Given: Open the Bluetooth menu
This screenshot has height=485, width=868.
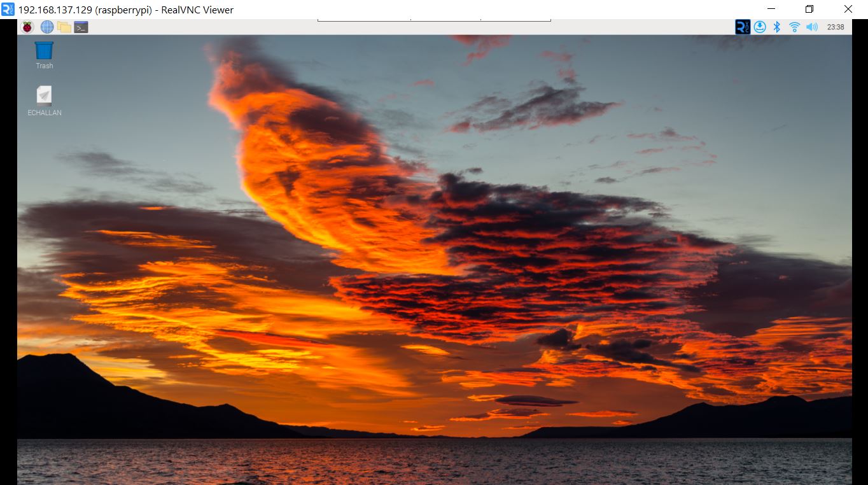Looking at the screenshot, I should [x=776, y=27].
